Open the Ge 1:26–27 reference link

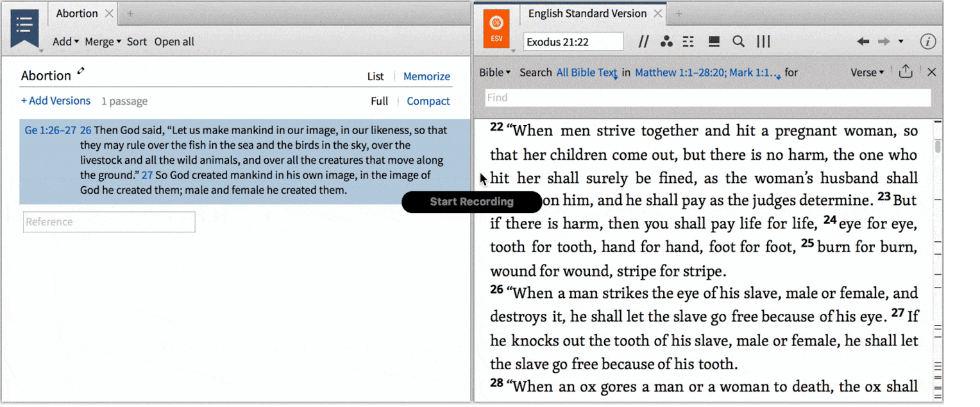pyautogui.click(x=51, y=130)
